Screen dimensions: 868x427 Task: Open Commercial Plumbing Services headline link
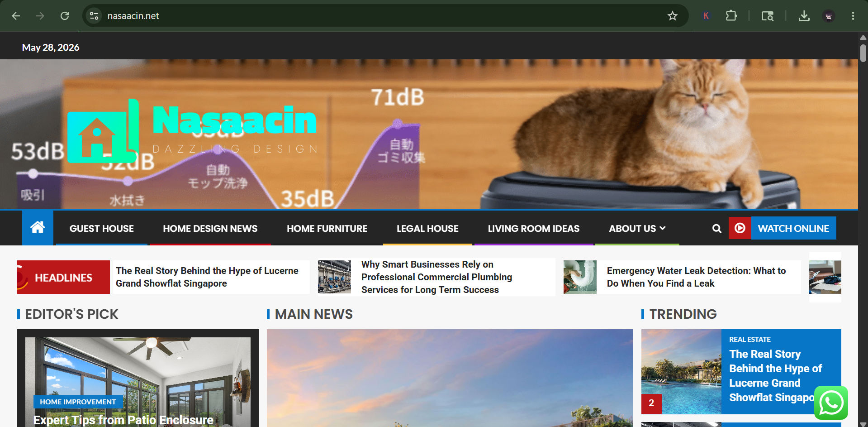(436, 277)
